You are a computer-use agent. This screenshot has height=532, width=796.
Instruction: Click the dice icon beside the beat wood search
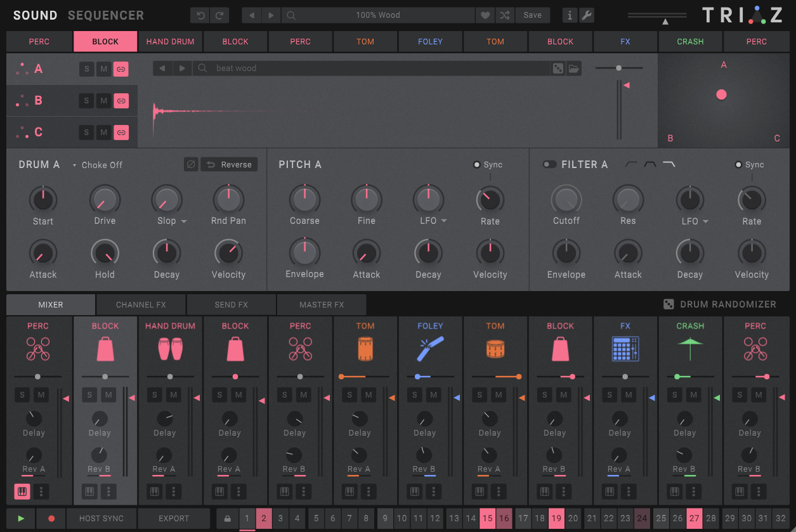559,69
